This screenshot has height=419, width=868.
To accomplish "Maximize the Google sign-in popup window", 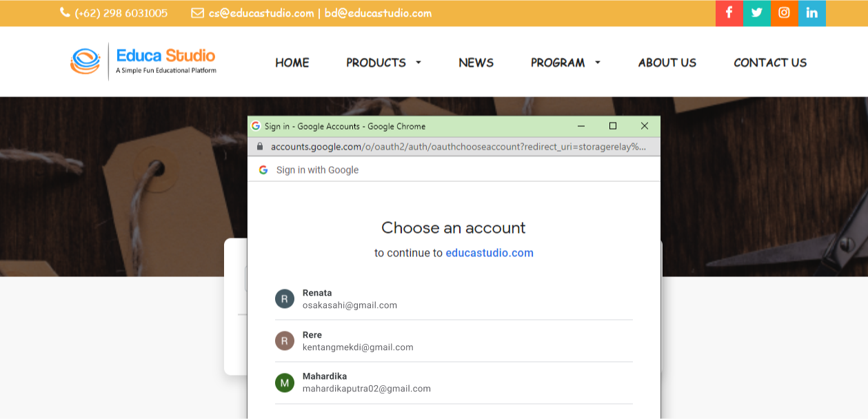I will coord(613,126).
